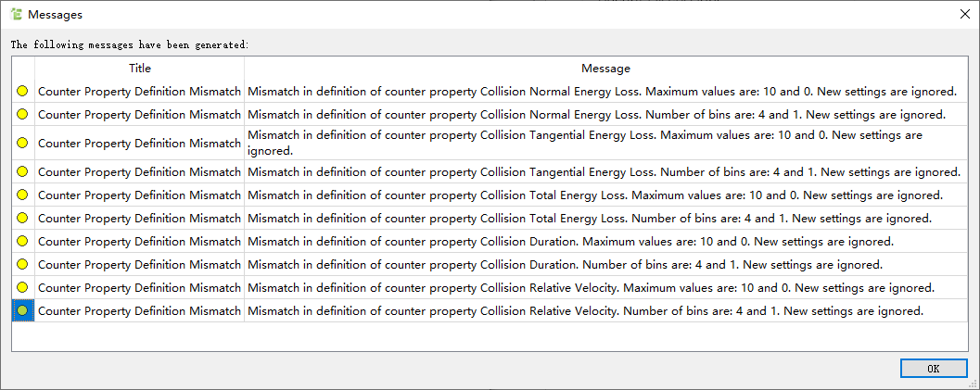This screenshot has width=980, height=390.
Task: Click warning icon for Relative Velocity maximum values
Action: (x=22, y=288)
